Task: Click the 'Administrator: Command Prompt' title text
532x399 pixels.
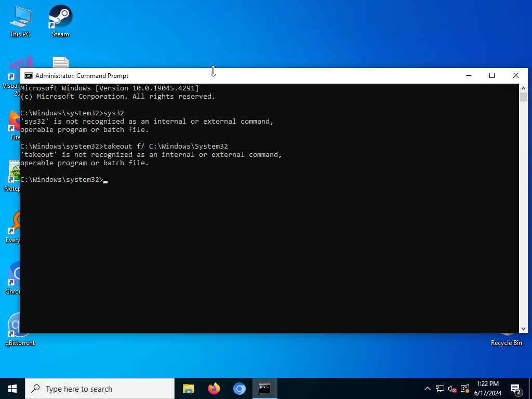Action: click(82, 76)
